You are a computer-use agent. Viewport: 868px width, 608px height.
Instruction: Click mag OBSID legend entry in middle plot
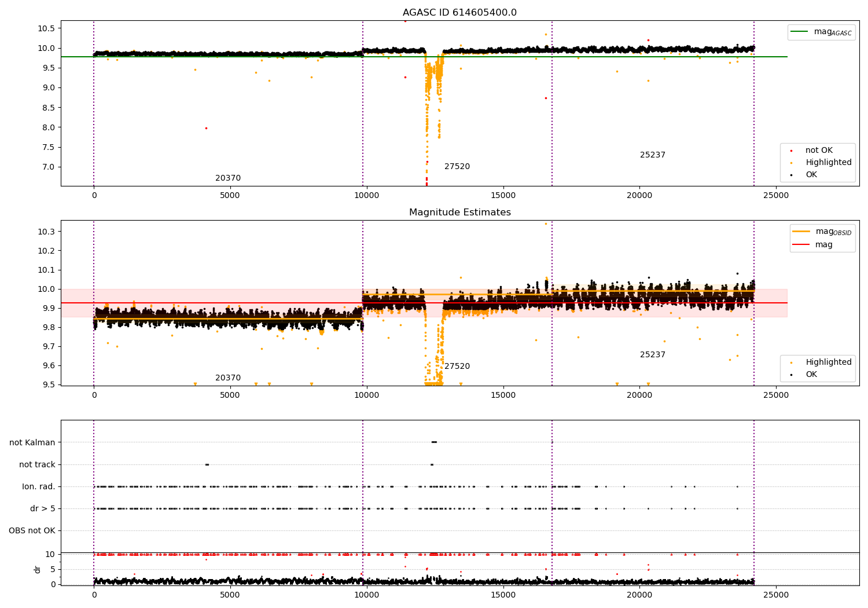822,232
